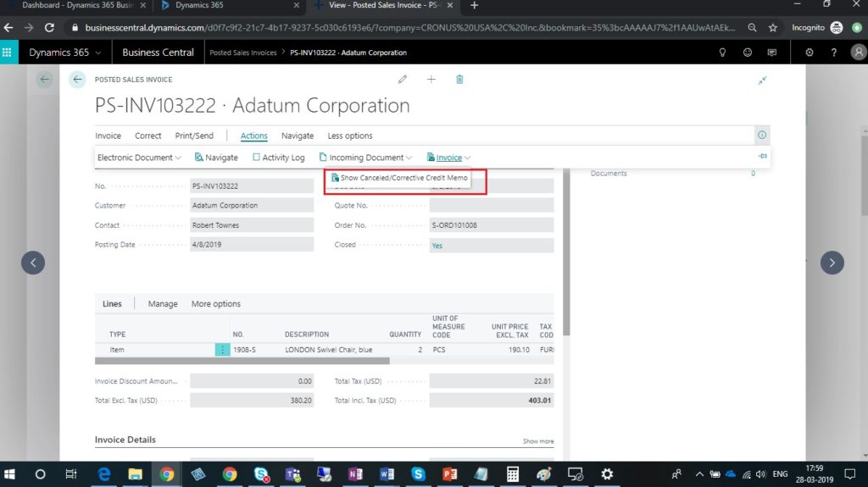Screen dimensions: 868x487
Task: Expand the Incoming Document dropdown
Action: 366,158
